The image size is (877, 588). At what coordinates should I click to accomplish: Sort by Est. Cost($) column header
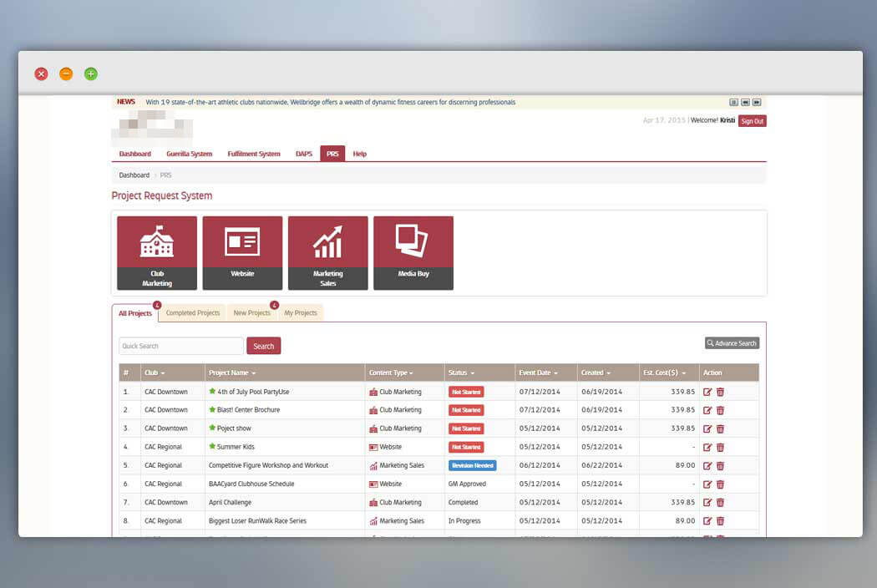665,373
